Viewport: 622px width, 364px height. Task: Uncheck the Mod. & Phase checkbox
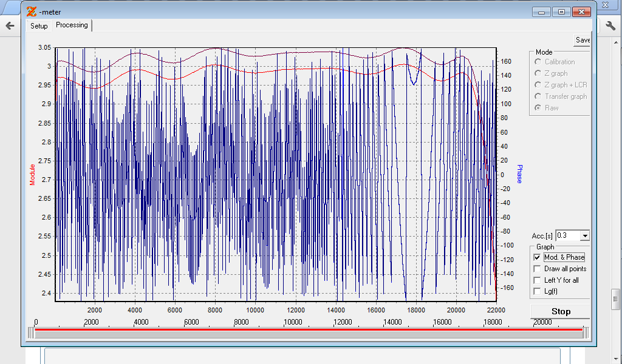[x=537, y=257]
